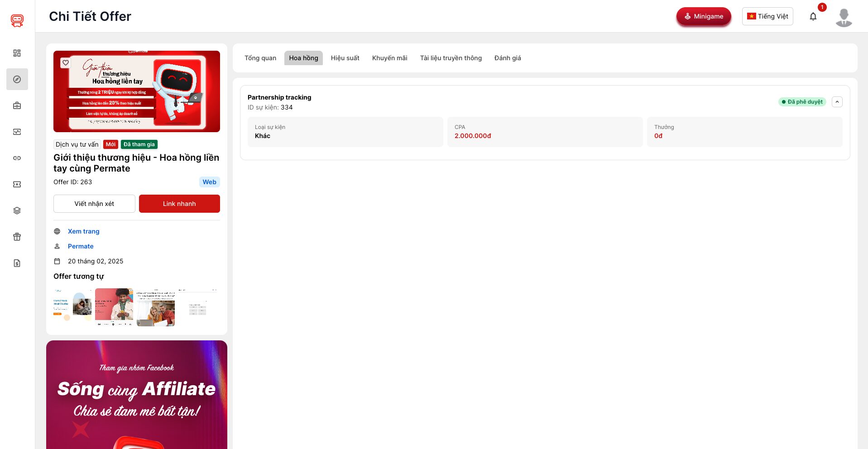Image resolution: width=868 pixels, height=449 pixels.
Task: Click the link chain icon in sidebar
Action: (17, 158)
